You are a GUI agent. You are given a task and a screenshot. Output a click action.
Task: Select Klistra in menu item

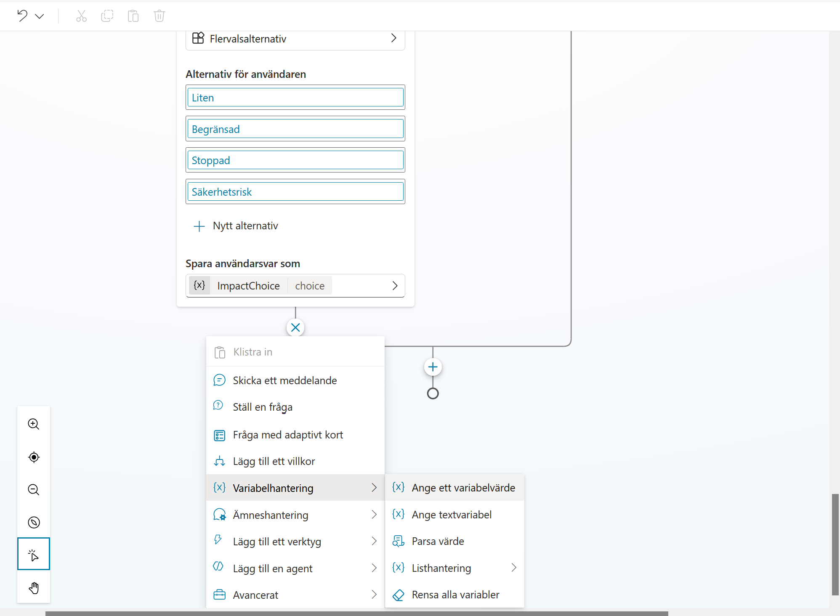tap(295, 352)
